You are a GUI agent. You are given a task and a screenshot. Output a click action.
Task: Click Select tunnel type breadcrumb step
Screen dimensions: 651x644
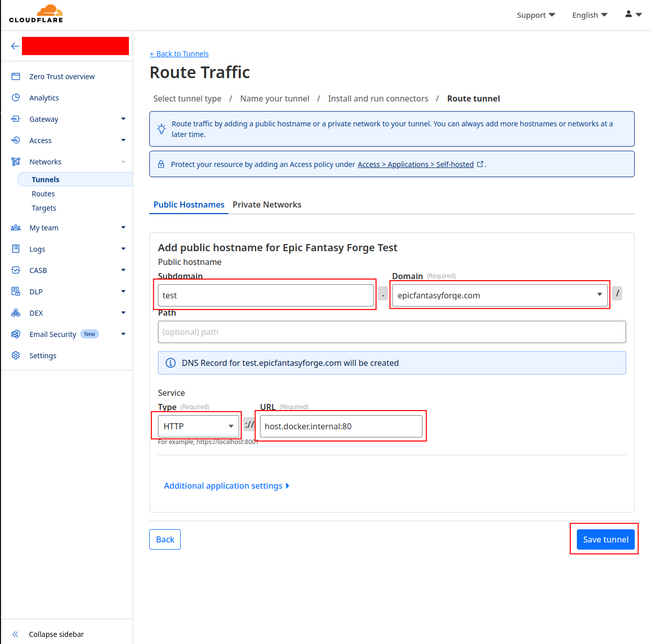(x=187, y=98)
